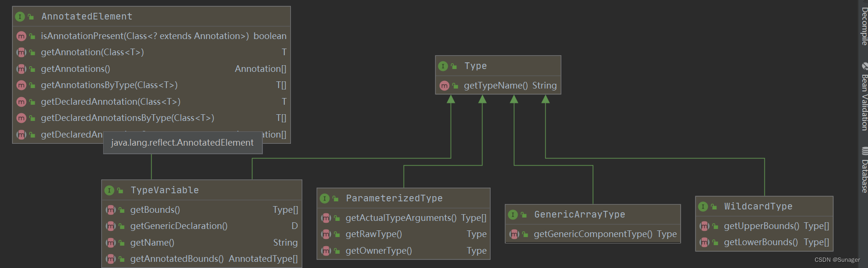Image resolution: width=868 pixels, height=268 pixels.
Task: Click the ParameterizedType interface icon
Action: click(325, 199)
